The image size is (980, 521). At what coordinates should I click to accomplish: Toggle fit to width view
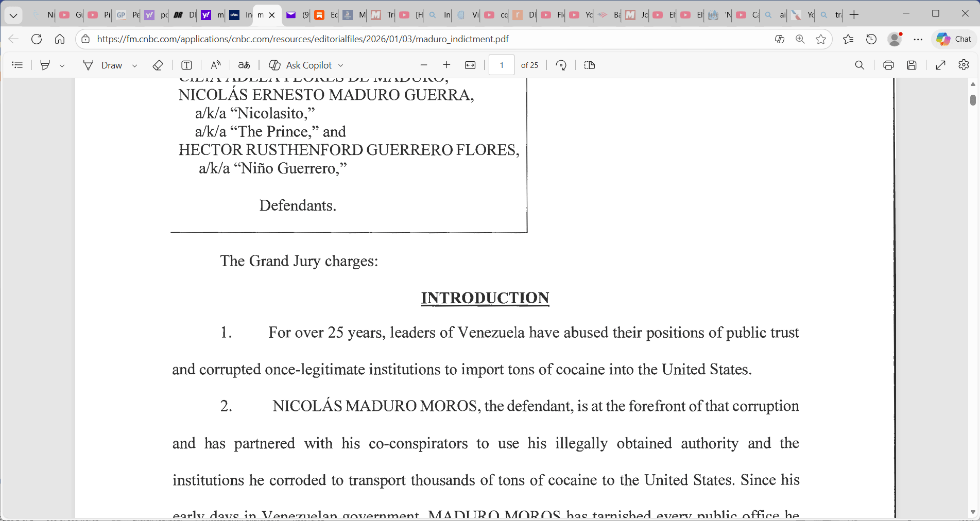[x=470, y=65]
